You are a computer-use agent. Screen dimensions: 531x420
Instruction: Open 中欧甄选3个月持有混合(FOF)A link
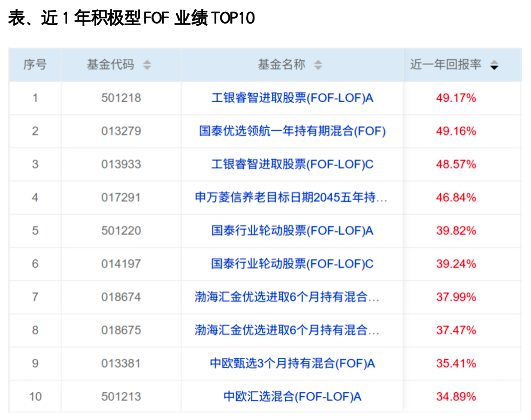click(x=292, y=363)
